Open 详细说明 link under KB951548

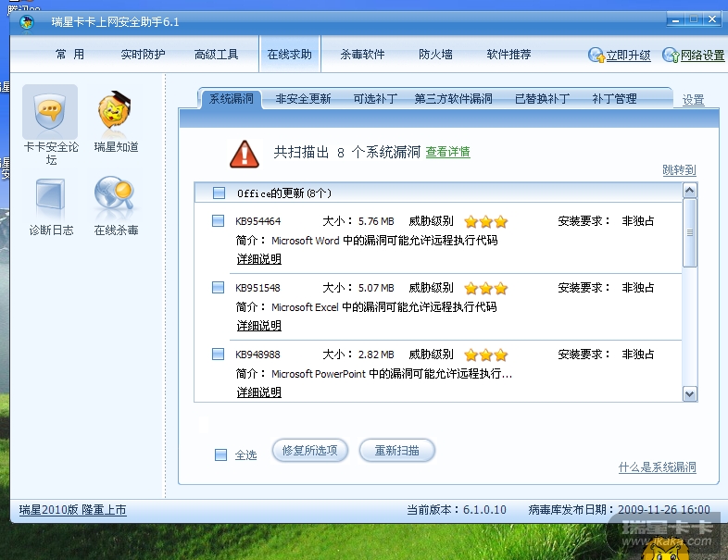click(x=259, y=326)
